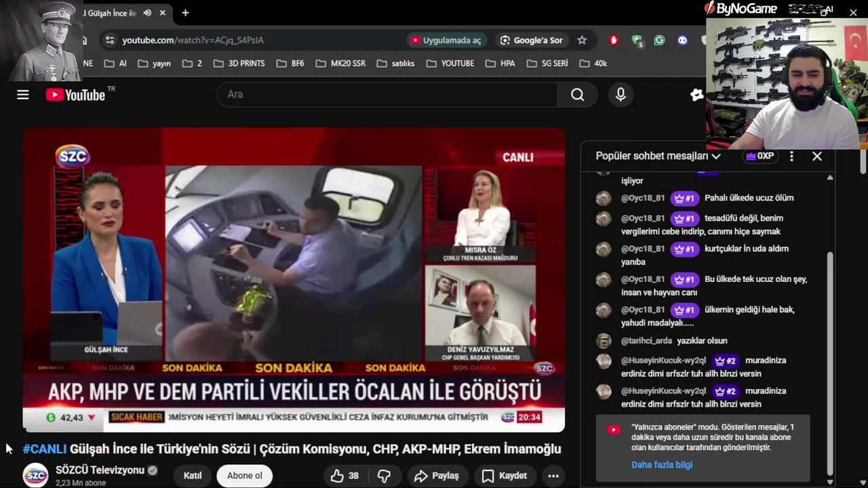Click the avatar beside @tarihci_arda message
868x488 pixels.
click(x=604, y=341)
